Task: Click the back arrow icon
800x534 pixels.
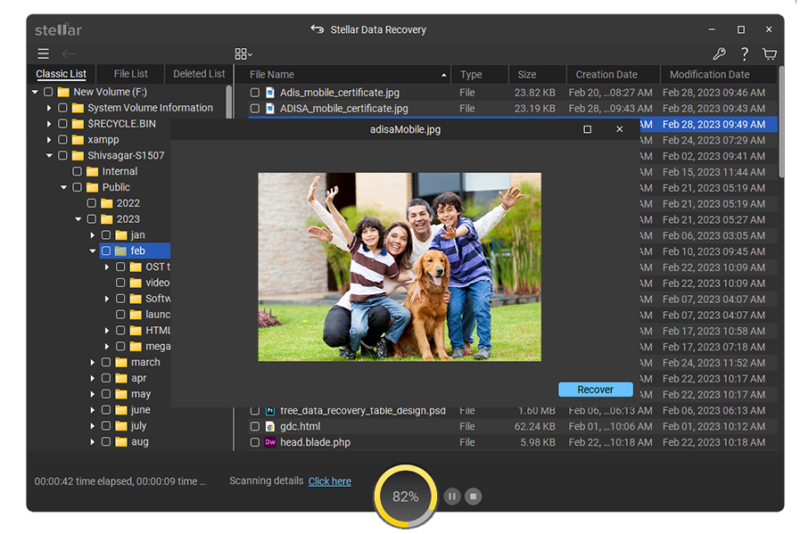Action: 68,54
